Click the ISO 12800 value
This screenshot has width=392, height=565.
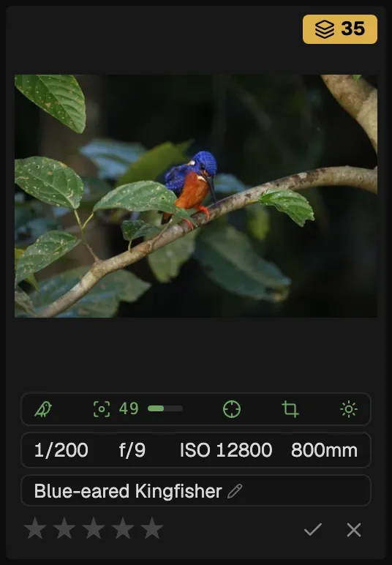click(x=226, y=450)
